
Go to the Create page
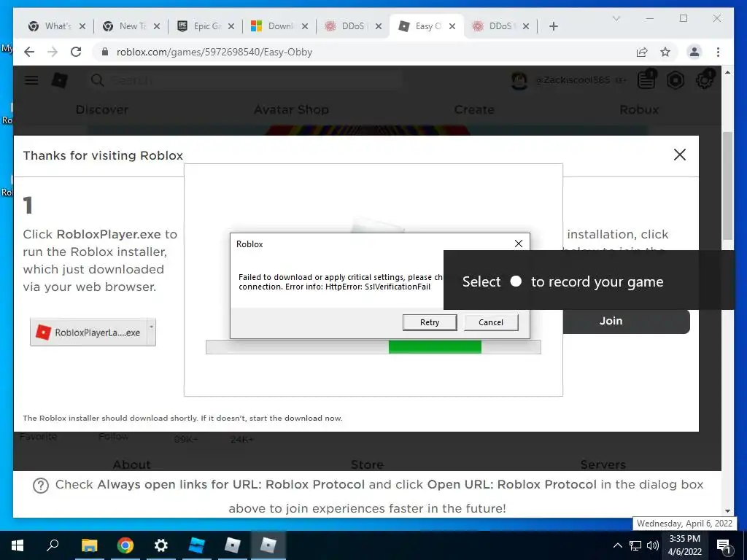point(474,109)
